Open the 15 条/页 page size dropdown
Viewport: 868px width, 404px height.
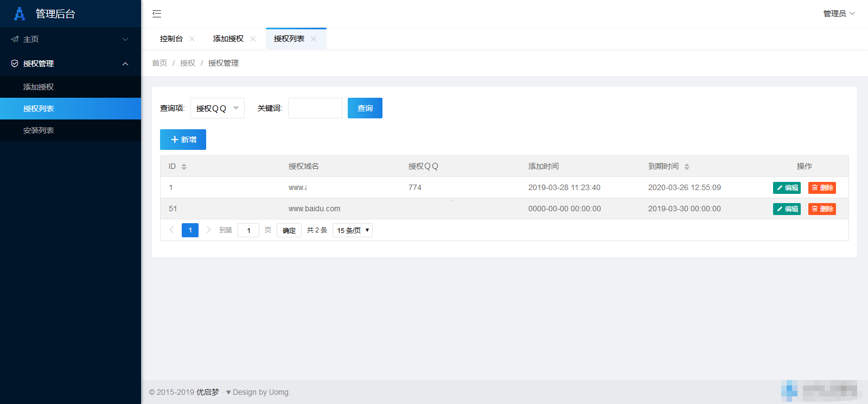pyautogui.click(x=353, y=230)
